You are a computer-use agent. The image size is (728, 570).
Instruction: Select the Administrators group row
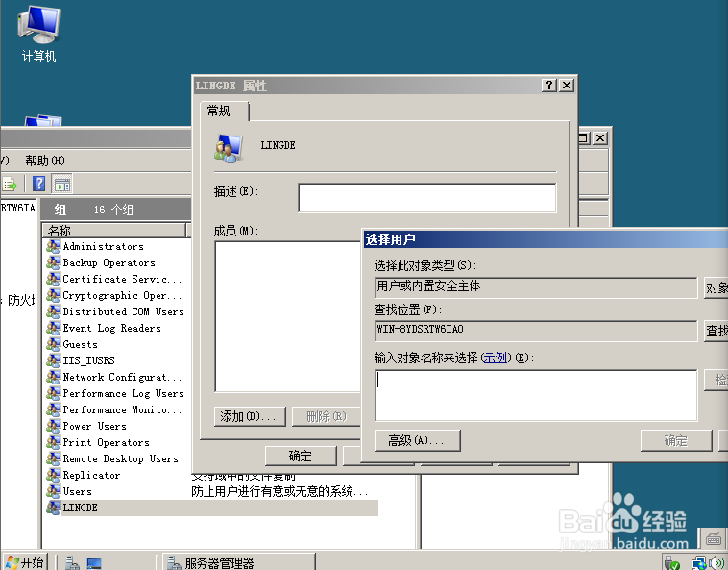[104, 246]
